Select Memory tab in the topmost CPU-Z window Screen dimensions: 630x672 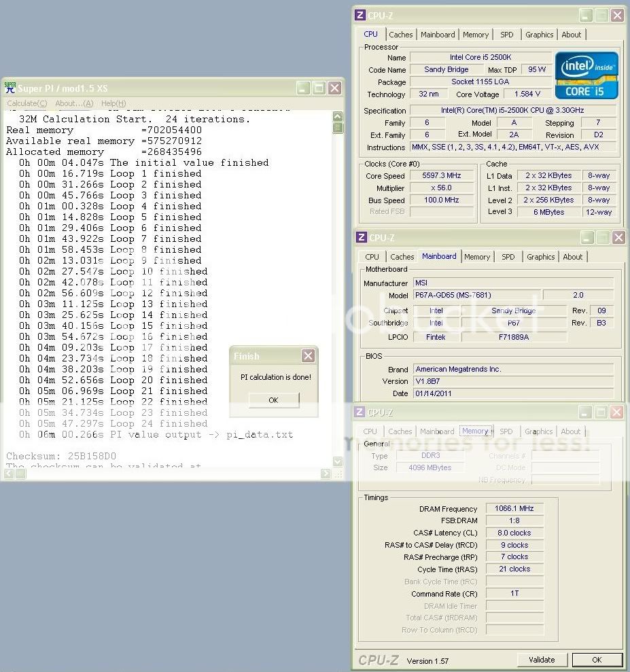tap(475, 35)
